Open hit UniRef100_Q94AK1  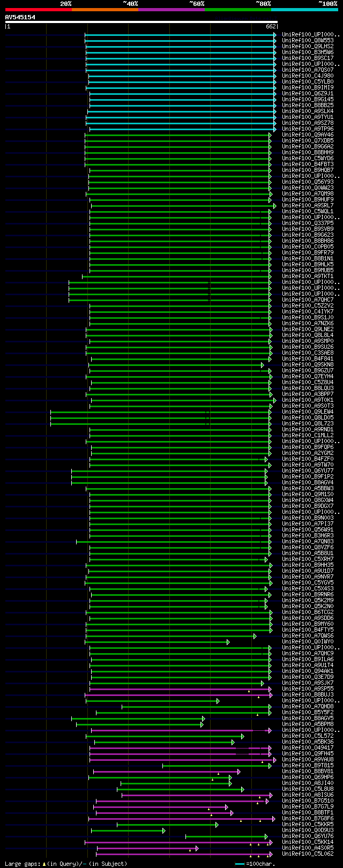tap(308, 671)
